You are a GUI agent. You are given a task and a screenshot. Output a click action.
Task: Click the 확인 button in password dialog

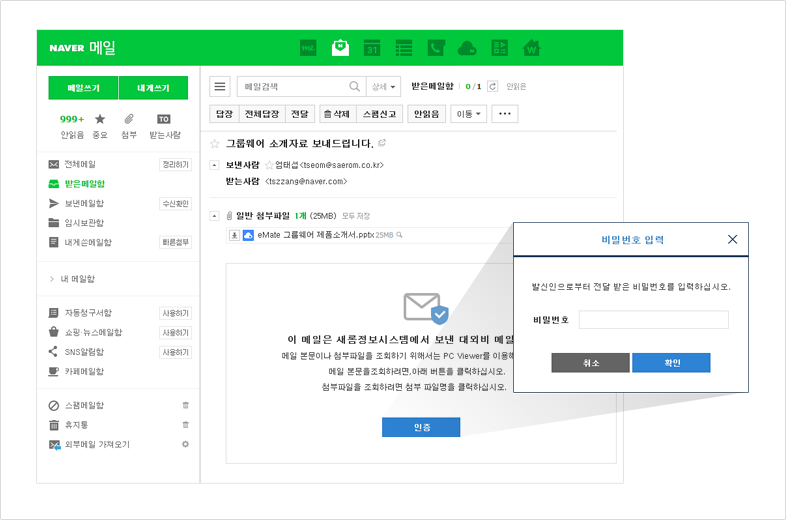tap(671, 363)
